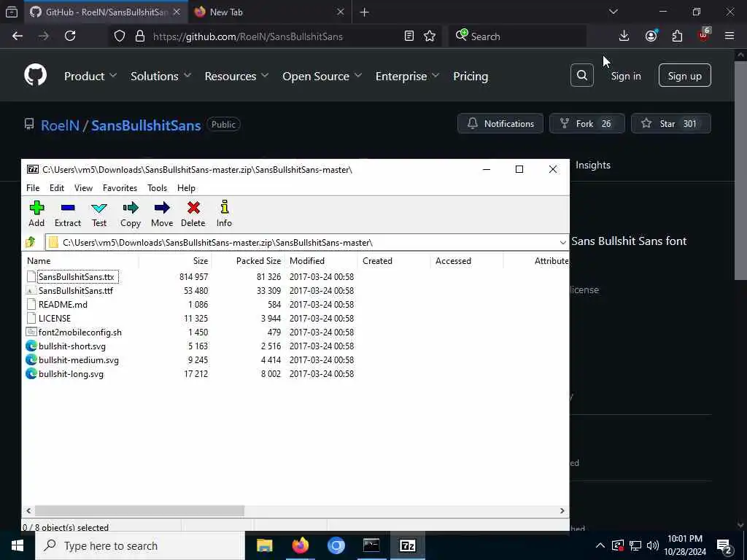Go up one folder level in 7-Zip
This screenshot has width=747, height=560.
[31, 242]
